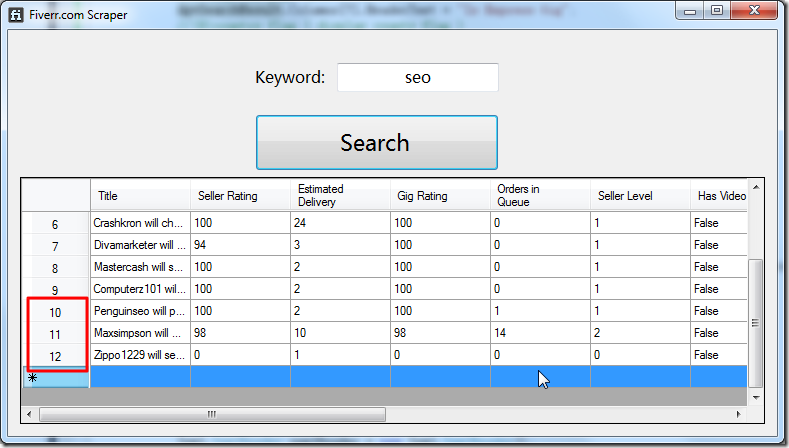The image size is (789, 448).
Task: Minimize the Fiverr.com Scraper window
Action: 690,11
